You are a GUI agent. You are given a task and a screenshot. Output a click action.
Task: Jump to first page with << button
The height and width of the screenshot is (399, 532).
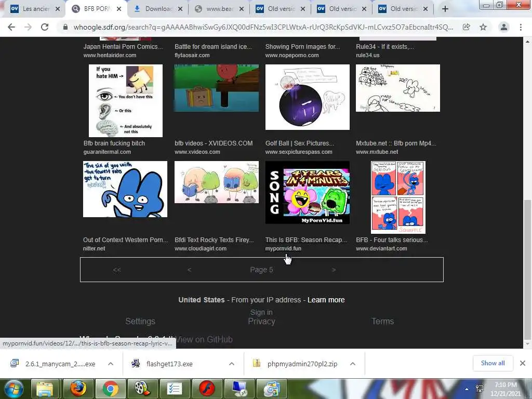coord(117,270)
